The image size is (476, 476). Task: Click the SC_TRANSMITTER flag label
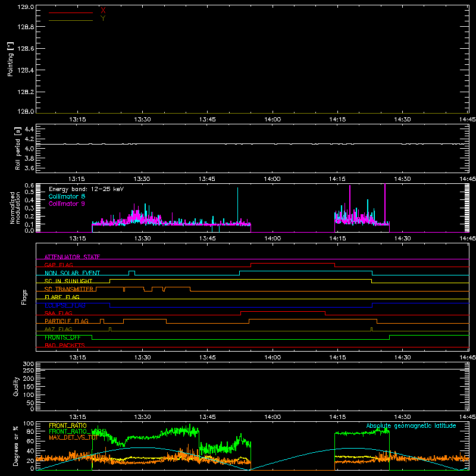point(69,289)
